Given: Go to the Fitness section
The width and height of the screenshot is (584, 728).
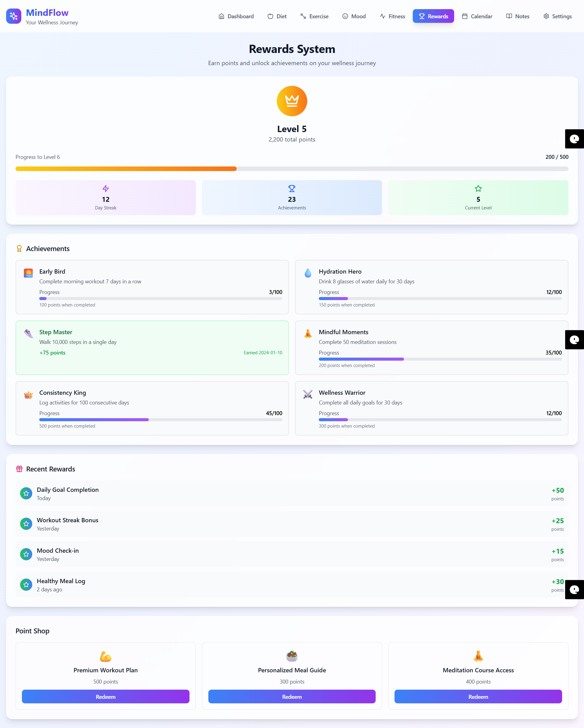Looking at the screenshot, I should 392,16.
